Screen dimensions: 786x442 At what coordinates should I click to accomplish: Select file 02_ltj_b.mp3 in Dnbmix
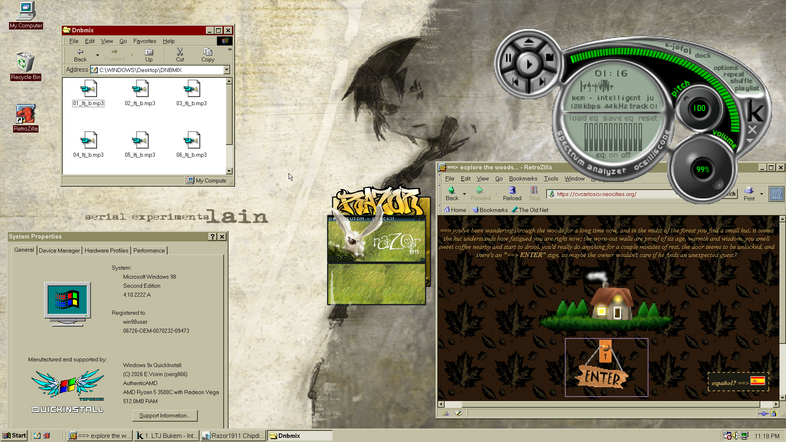click(x=140, y=94)
